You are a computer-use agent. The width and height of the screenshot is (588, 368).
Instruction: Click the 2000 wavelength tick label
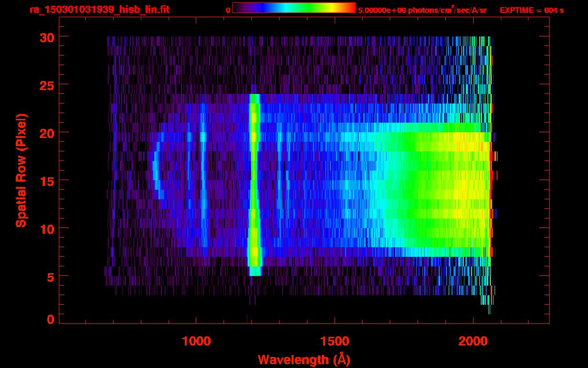coord(473,341)
